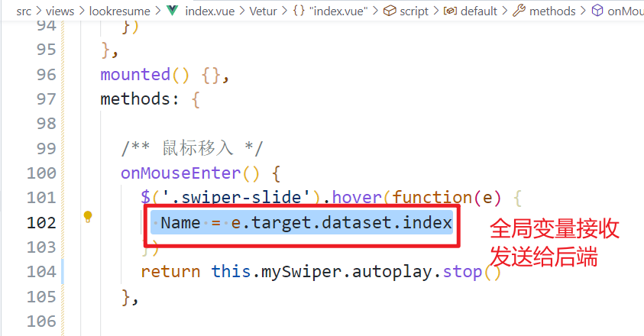Click line number 97 in the gutter
Viewport: 644px width, 336px height.
pos(46,99)
